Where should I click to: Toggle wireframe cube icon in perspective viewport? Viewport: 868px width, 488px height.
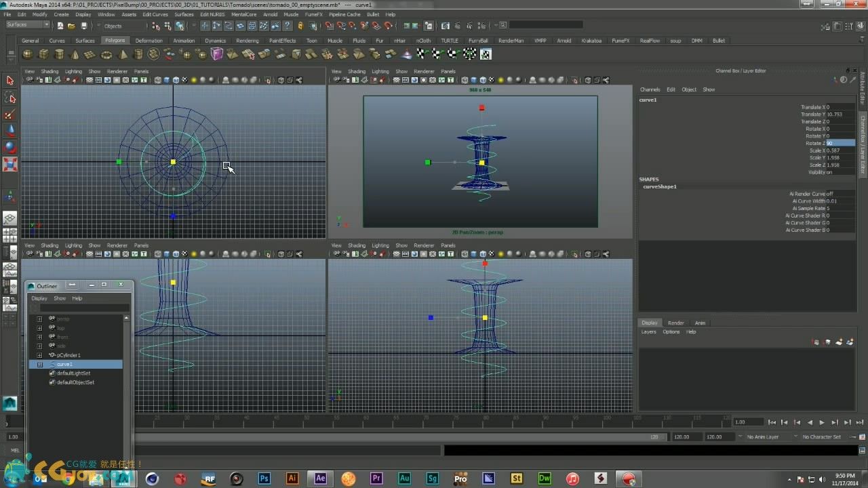coord(465,80)
